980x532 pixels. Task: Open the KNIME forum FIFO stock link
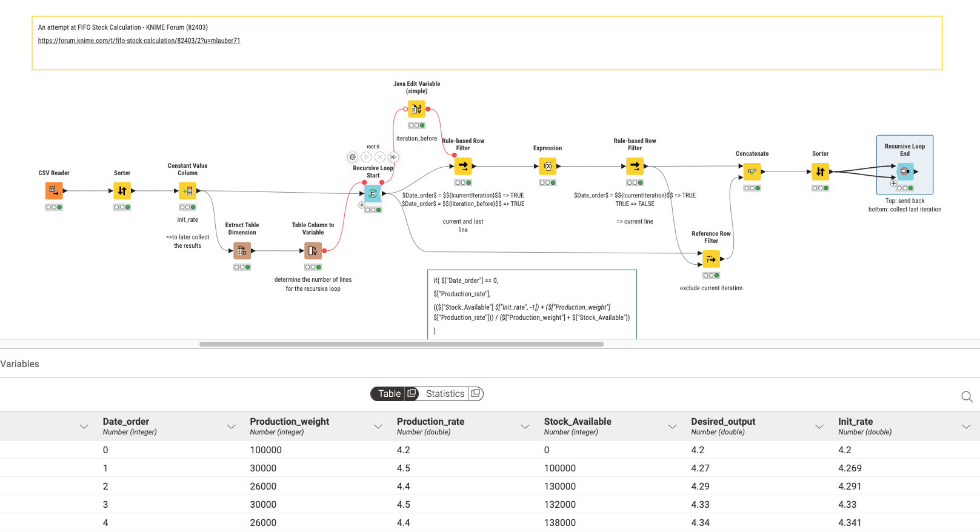[139, 41]
